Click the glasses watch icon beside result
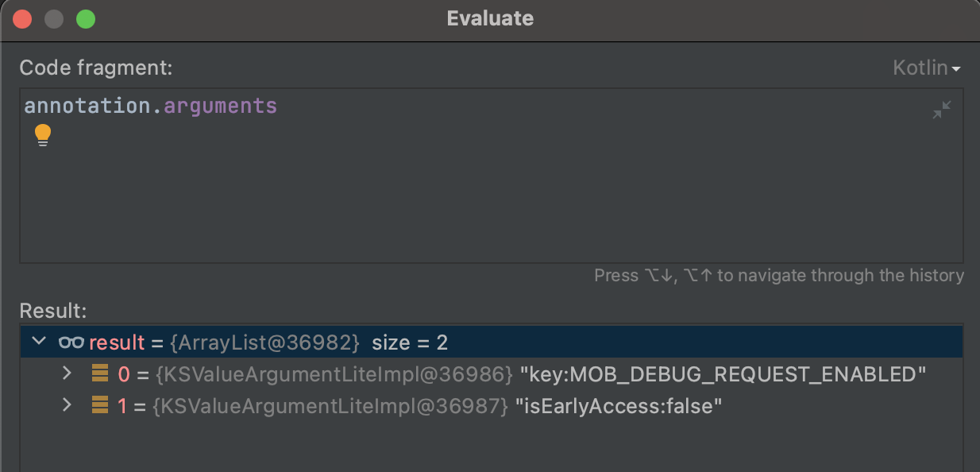Viewport: 980px width, 472px height. (71, 342)
